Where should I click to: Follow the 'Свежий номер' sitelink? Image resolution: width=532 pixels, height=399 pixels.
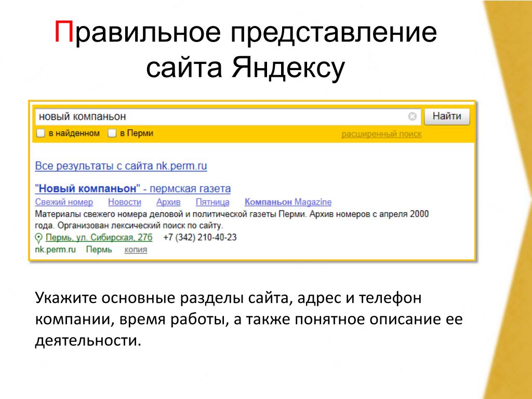pyautogui.click(x=64, y=202)
